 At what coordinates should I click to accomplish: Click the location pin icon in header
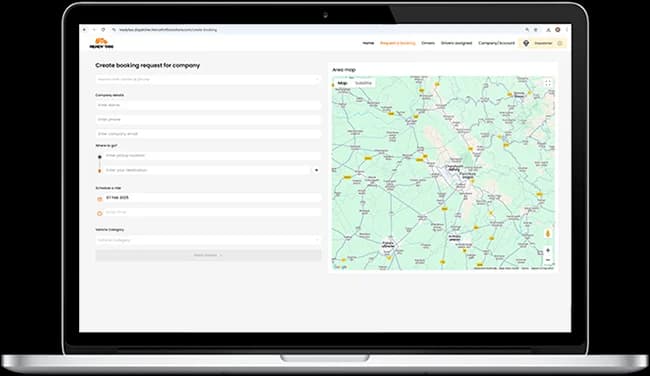(x=526, y=43)
